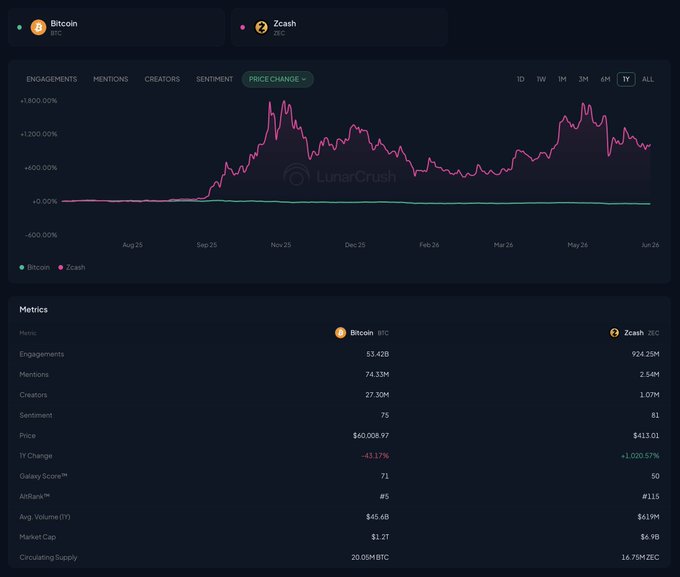Click Zcash mentions value 2.54M

pyautogui.click(x=649, y=374)
